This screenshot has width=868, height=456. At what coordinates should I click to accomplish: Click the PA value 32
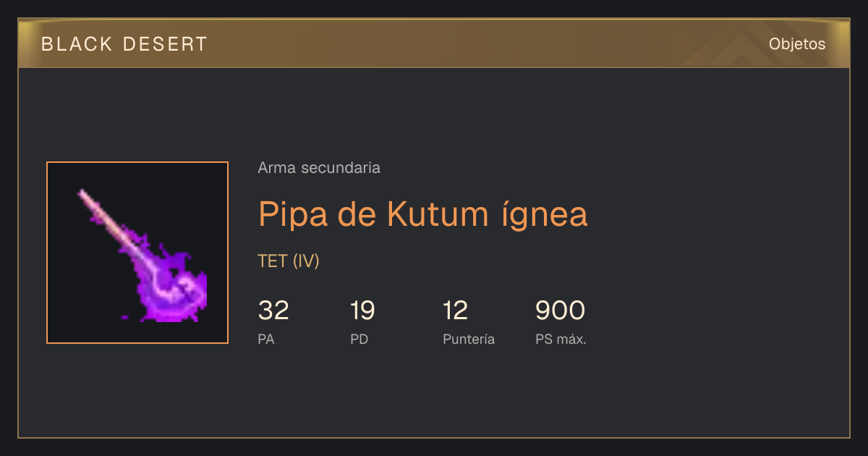tap(273, 311)
